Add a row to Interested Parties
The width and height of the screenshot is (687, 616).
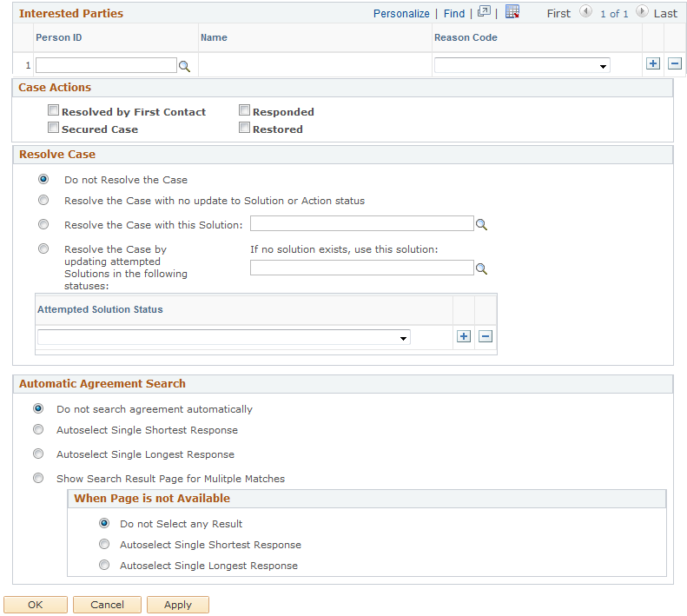pyautogui.click(x=653, y=63)
